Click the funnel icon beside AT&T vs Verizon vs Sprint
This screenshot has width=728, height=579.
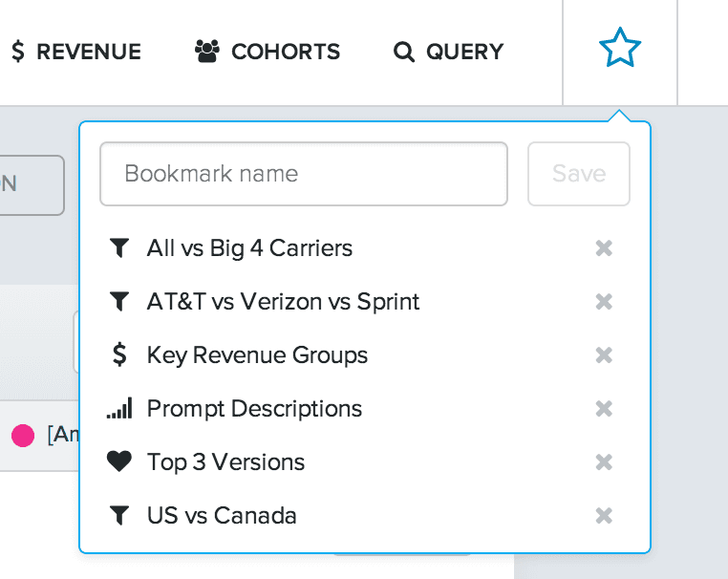[x=118, y=302]
